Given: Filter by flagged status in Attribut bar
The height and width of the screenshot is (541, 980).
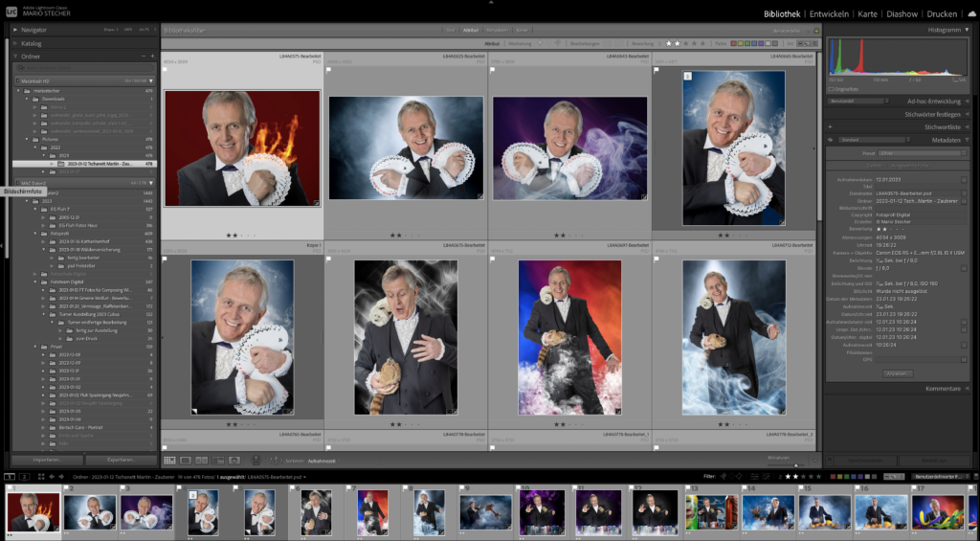Looking at the screenshot, I should point(541,44).
